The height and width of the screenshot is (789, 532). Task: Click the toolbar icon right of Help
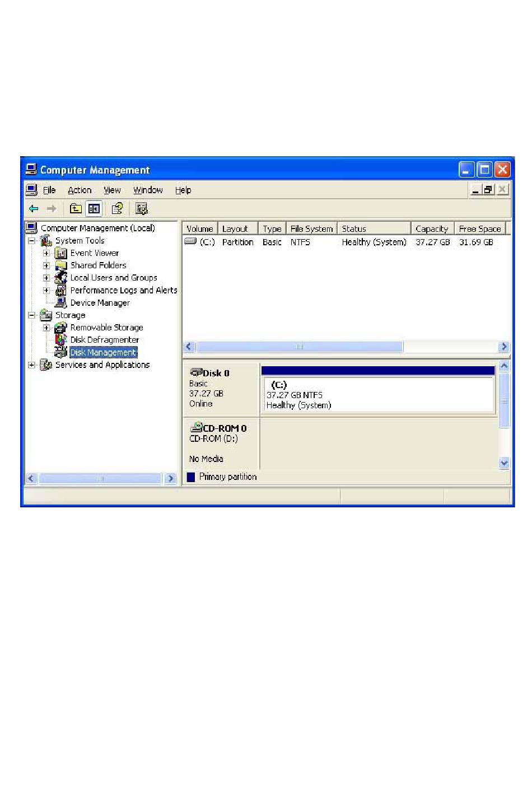tap(142, 209)
